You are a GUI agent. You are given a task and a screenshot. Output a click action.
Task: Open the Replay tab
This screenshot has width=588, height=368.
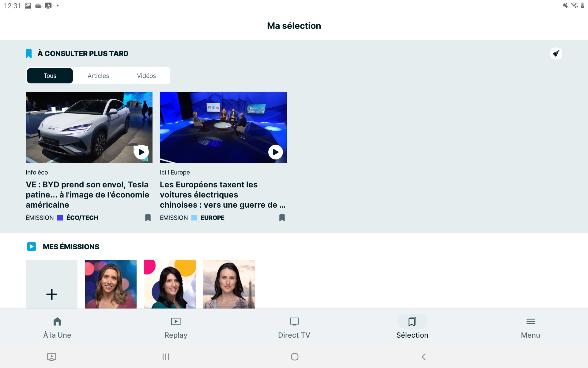pyautogui.click(x=176, y=328)
